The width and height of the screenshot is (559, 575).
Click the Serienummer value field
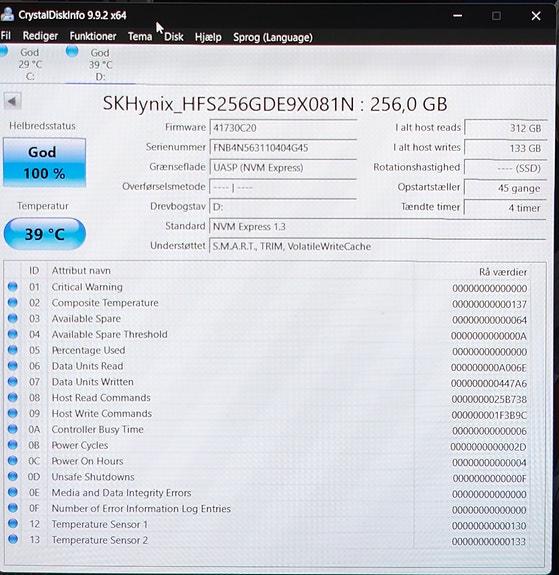[x=283, y=148]
